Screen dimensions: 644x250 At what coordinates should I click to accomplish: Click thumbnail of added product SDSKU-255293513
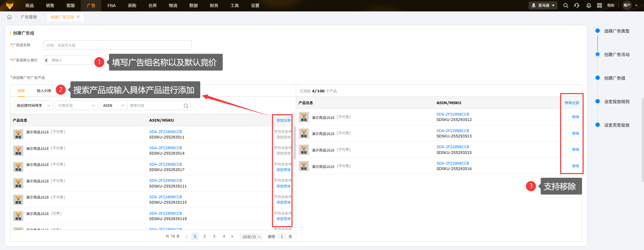click(304, 133)
